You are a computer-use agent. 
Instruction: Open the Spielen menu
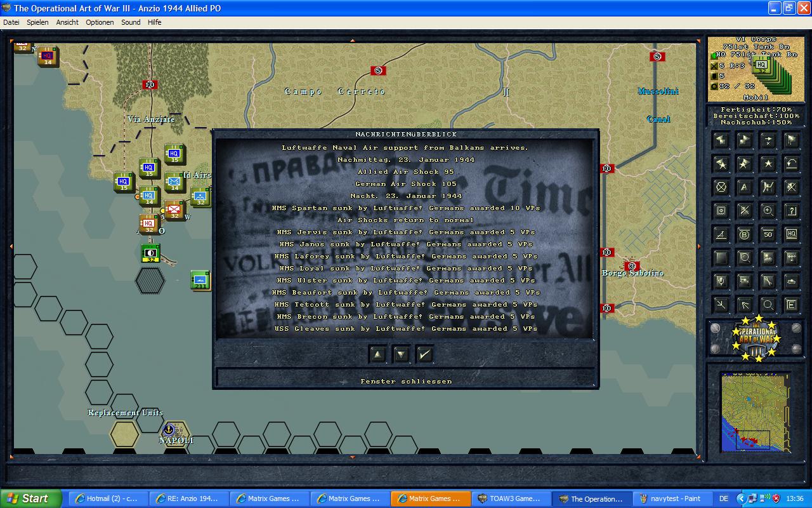pos(37,22)
